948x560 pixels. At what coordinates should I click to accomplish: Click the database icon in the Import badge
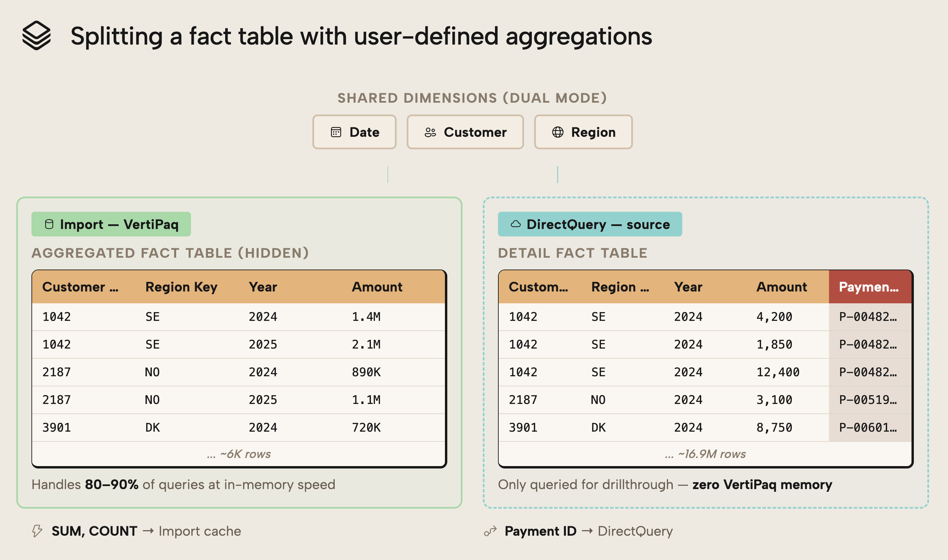49,224
